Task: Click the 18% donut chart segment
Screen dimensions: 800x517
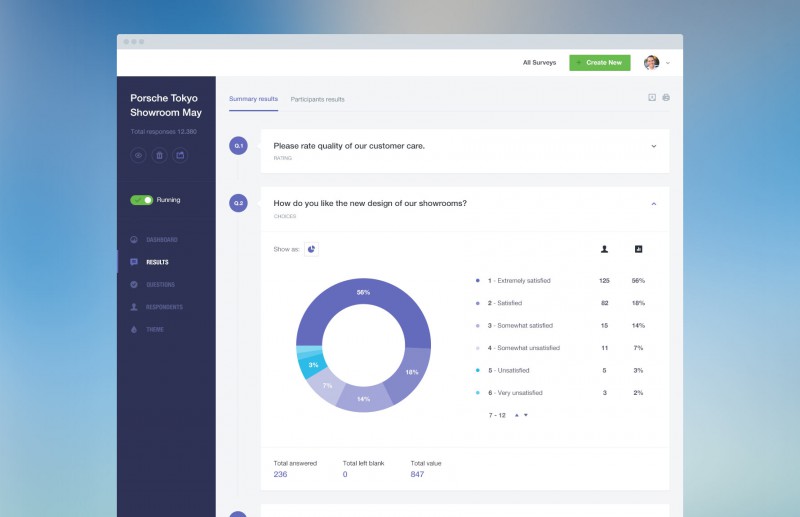Action: 411,373
